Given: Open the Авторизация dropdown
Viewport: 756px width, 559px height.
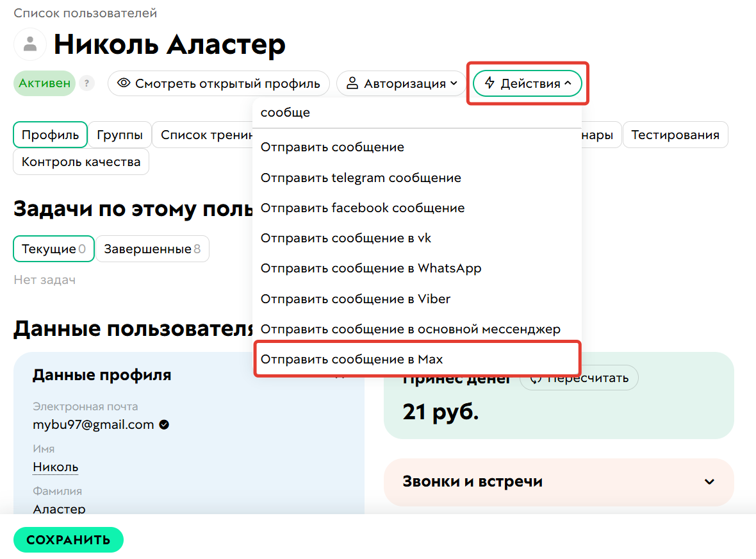Looking at the screenshot, I should tap(401, 83).
